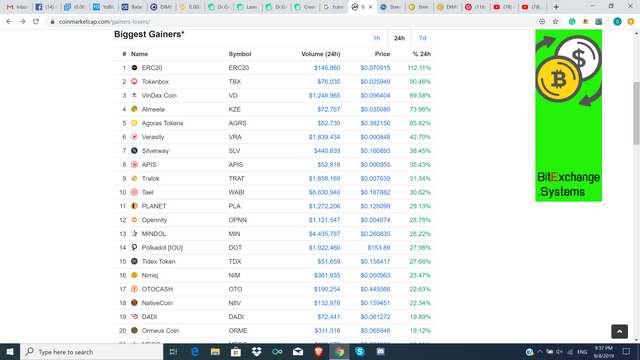
Task: Click the Silverway coin logo
Action: [x=134, y=151]
